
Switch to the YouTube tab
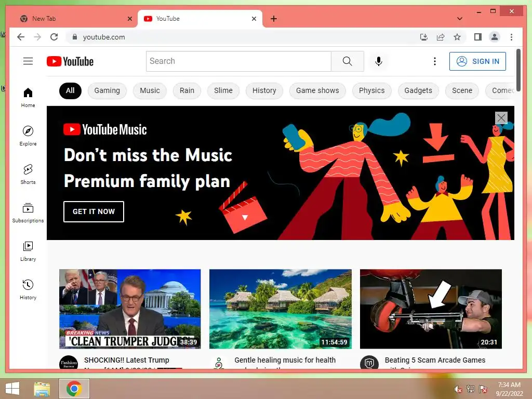(199, 19)
